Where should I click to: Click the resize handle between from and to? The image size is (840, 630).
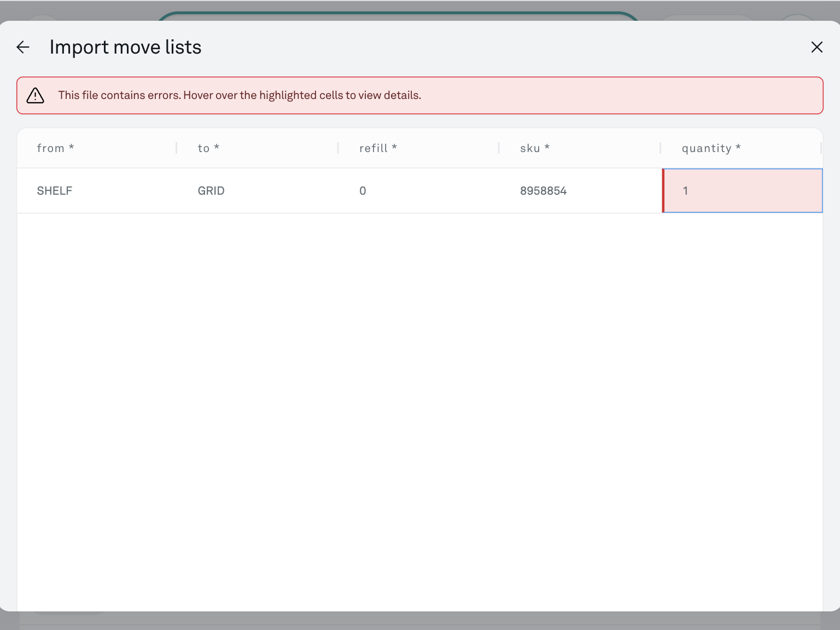[x=177, y=148]
